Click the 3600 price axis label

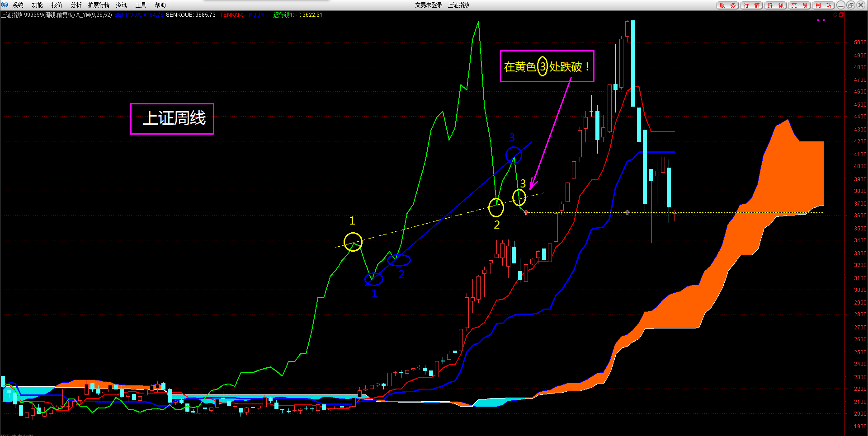pyautogui.click(x=860, y=216)
